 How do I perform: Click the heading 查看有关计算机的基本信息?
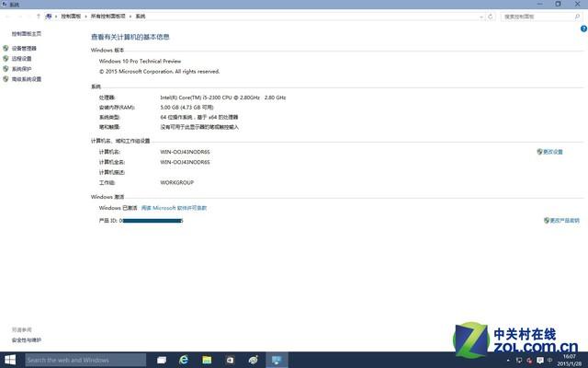(x=130, y=37)
